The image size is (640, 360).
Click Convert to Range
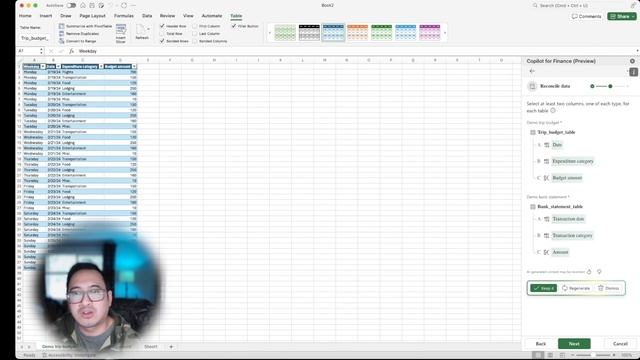78,41
